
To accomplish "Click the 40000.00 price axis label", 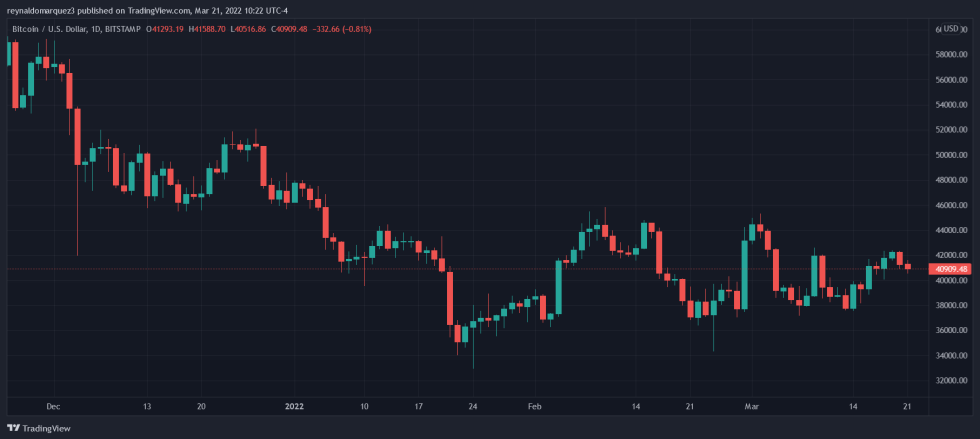I will point(952,281).
